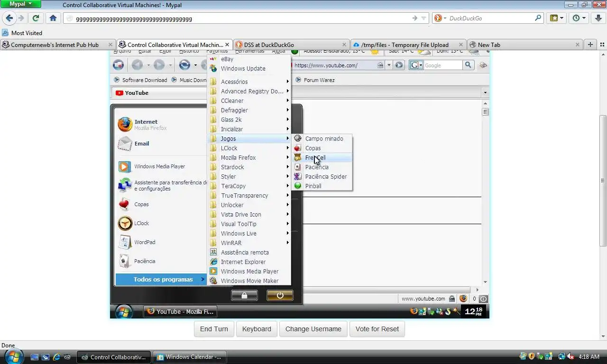This screenshot has width=607, height=364.
Task: Expand the WinRAR folder
Action: [249, 243]
